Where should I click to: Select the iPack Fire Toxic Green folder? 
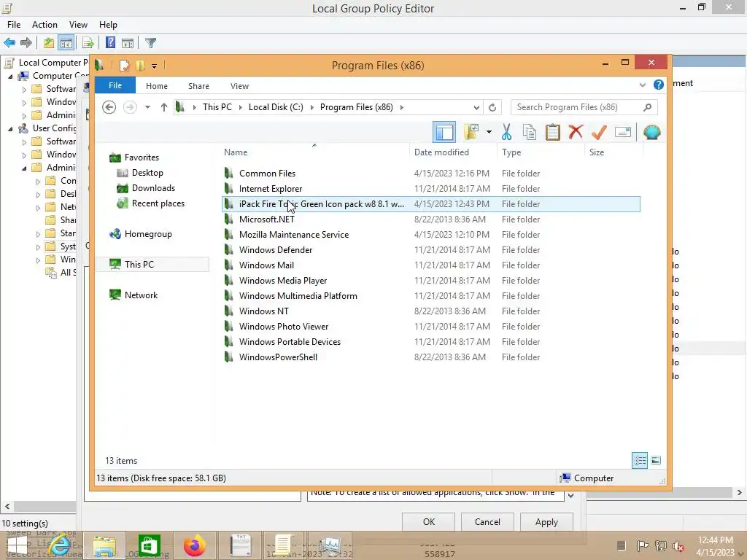point(431,204)
